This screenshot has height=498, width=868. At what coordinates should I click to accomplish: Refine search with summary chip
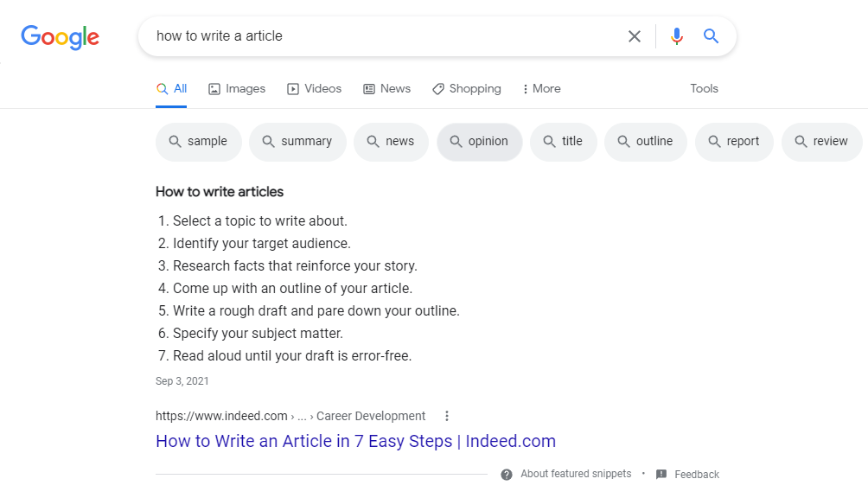coord(297,142)
